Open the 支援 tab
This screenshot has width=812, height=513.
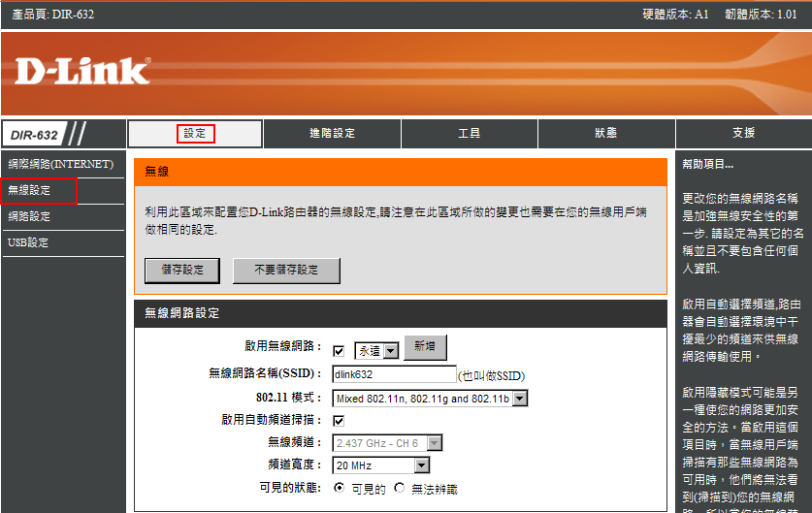click(x=744, y=134)
